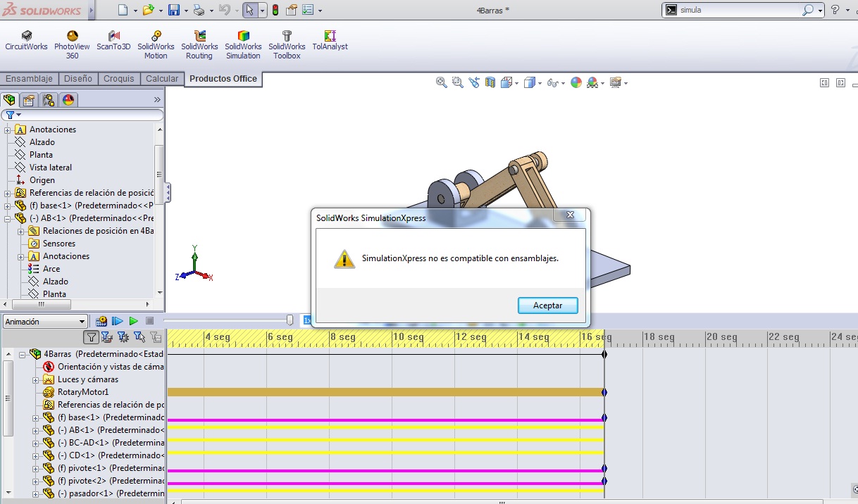
Task: Open the CircuitWorks add-in
Action: (26, 42)
